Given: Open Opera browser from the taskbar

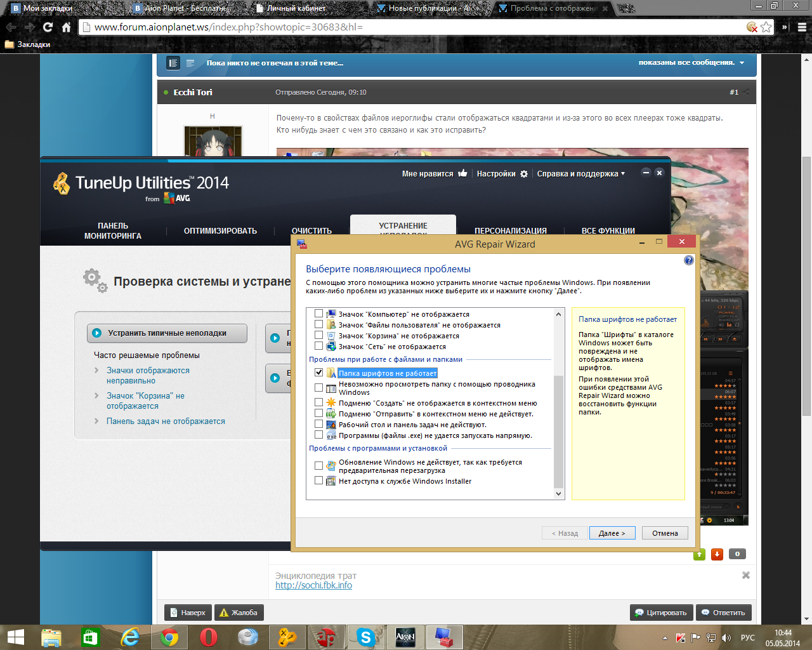Looking at the screenshot, I should [208, 637].
